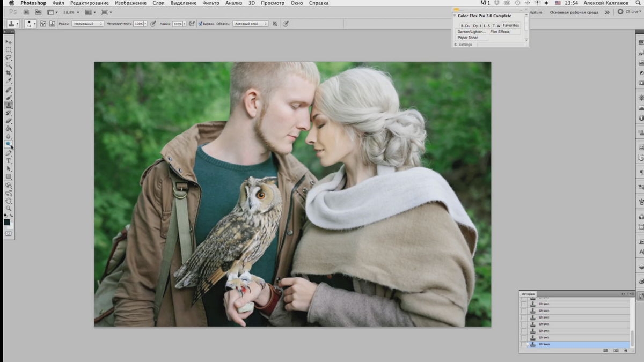Select the Clone Stamp tool in toolbox
This screenshot has width=644, height=362.
9,105
